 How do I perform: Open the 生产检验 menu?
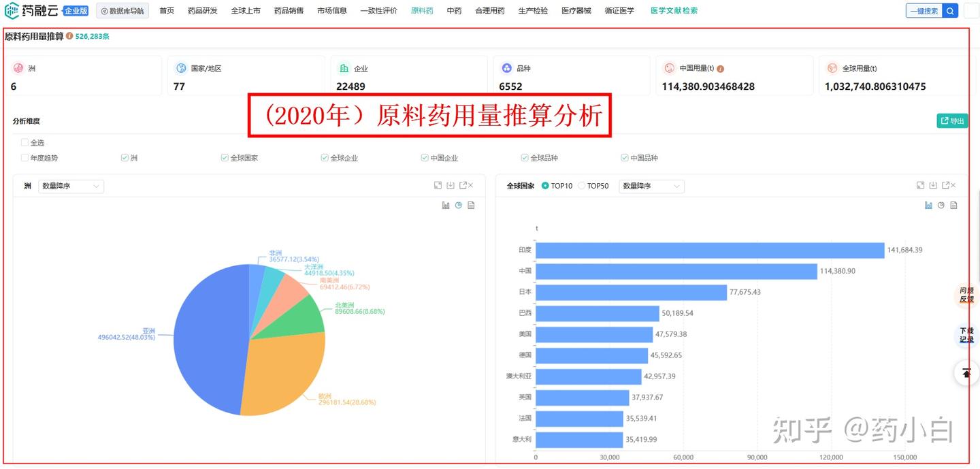point(533,11)
